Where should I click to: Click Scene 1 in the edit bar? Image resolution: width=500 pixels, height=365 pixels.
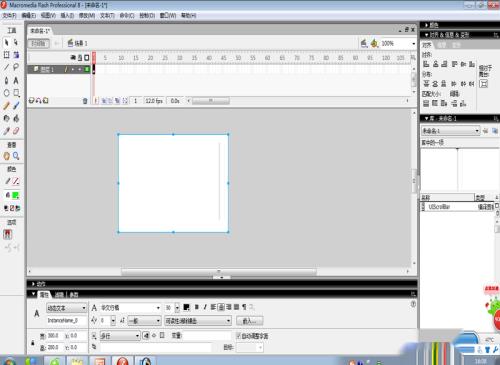pos(77,43)
